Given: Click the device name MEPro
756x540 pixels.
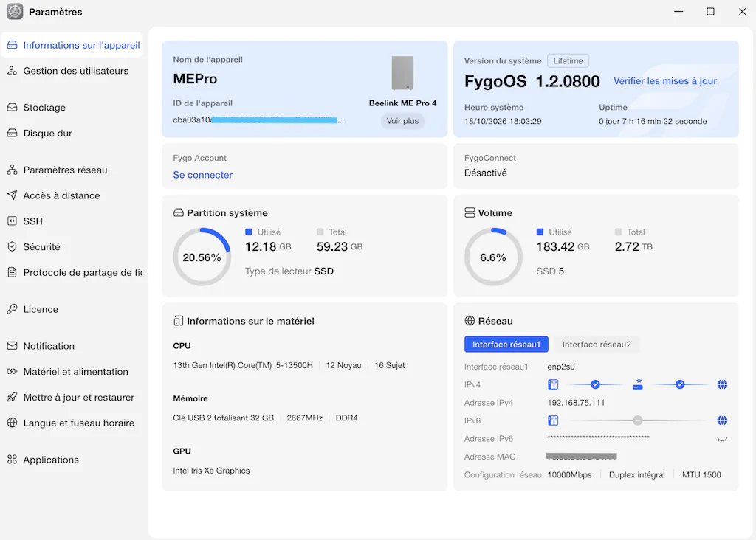Looking at the screenshot, I should (195, 79).
